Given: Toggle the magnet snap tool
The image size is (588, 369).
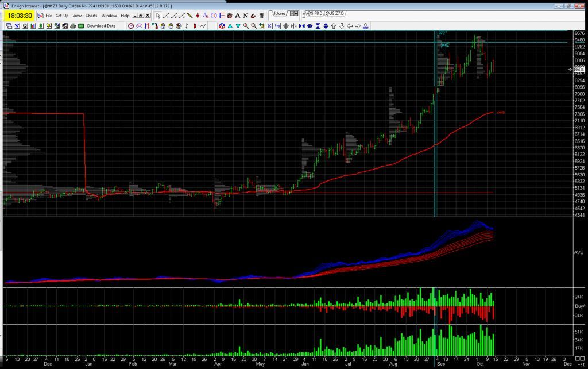Looking at the screenshot, I should 253,16.
